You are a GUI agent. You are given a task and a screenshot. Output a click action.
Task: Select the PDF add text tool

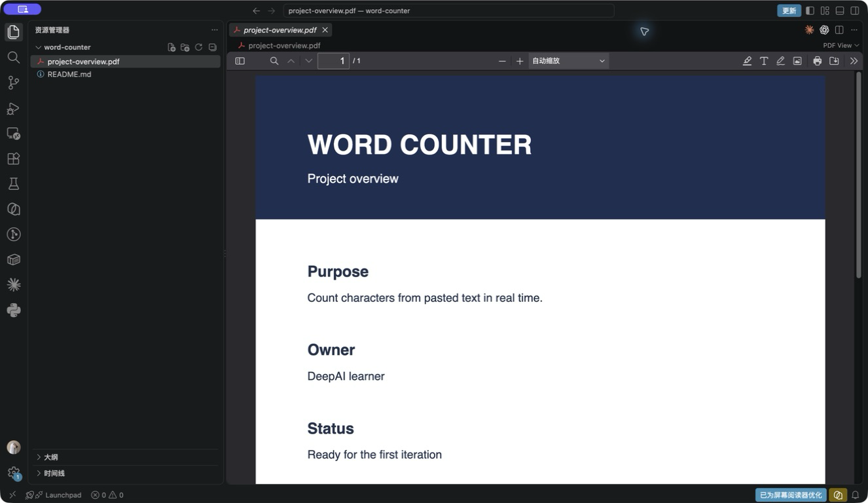764,61
